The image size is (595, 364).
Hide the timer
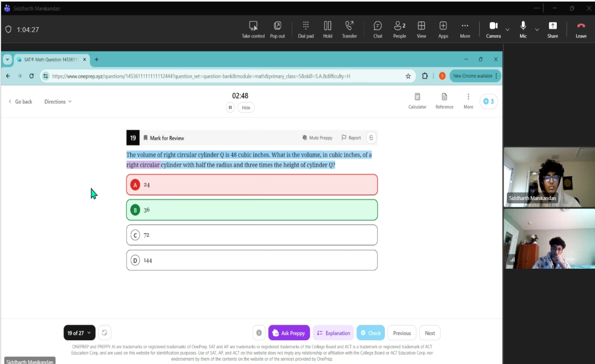tap(246, 107)
